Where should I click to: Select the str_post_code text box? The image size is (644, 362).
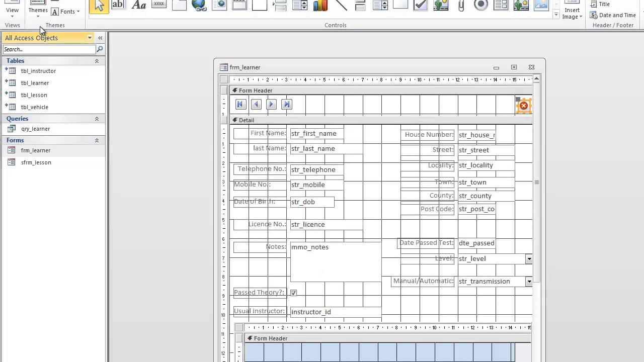tap(476, 209)
